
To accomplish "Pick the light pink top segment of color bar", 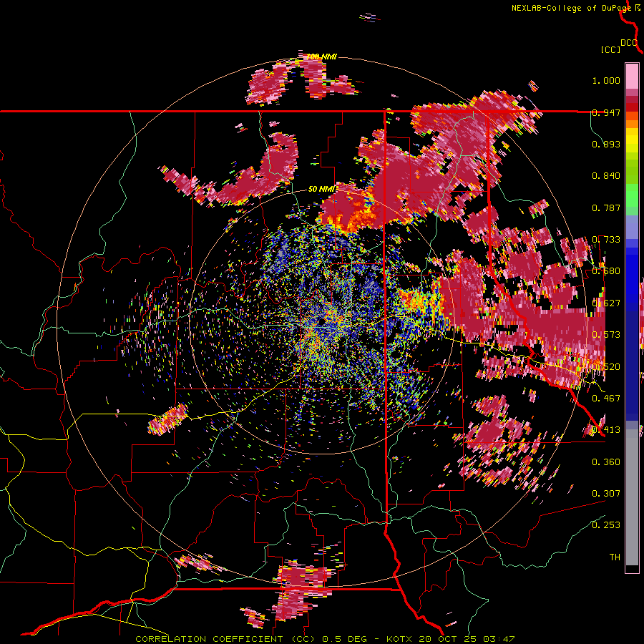I will [632, 76].
